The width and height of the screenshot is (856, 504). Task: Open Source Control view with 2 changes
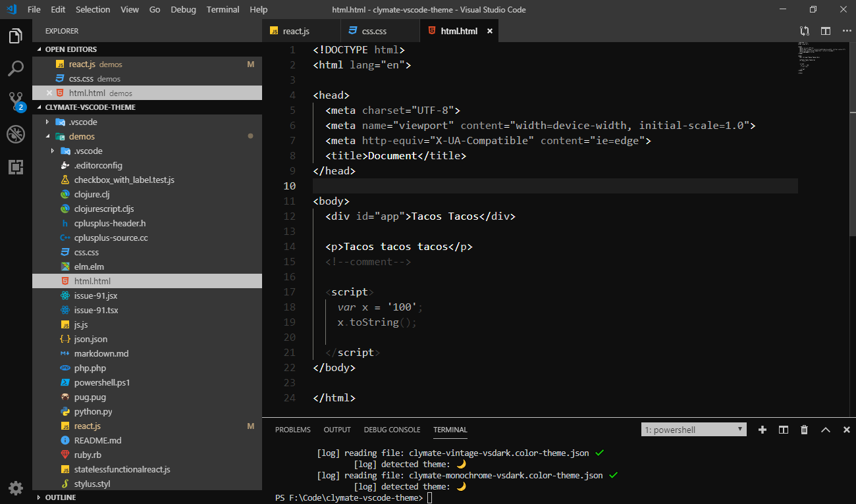click(x=16, y=101)
